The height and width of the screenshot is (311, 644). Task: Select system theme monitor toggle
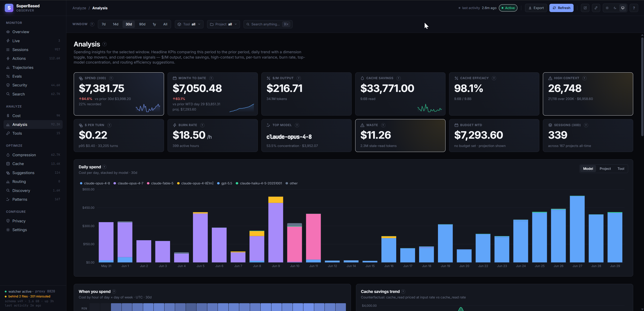point(623,8)
